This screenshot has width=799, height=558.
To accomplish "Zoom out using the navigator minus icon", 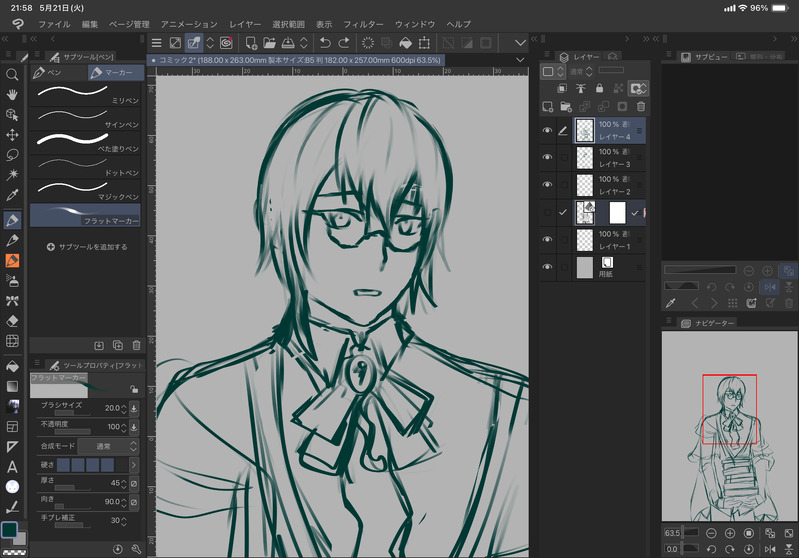I will pyautogui.click(x=711, y=533).
